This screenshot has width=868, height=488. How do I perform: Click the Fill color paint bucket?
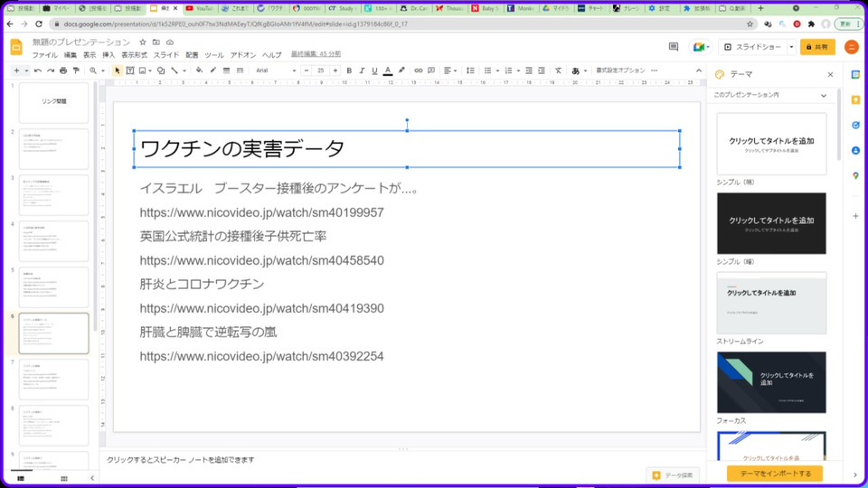(199, 70)
